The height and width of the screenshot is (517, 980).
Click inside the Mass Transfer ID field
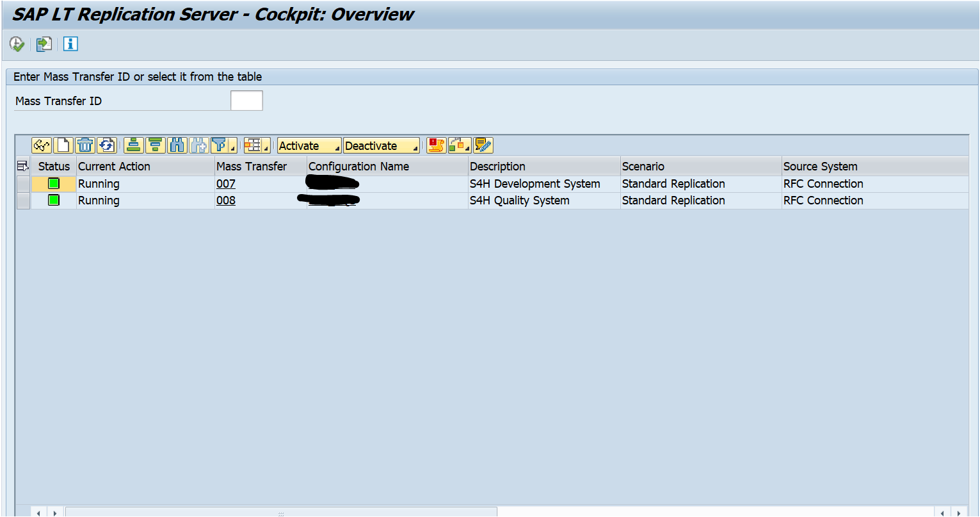point(246,100)
